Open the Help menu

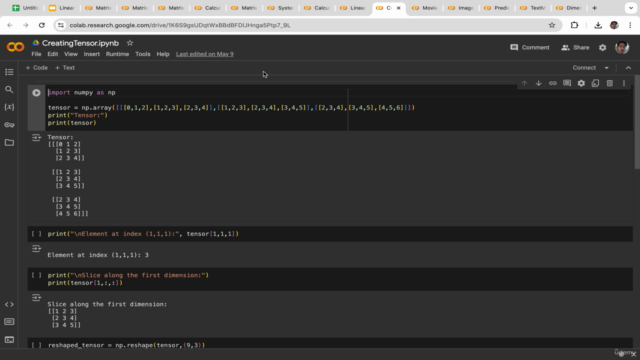[x=163, y=54]
